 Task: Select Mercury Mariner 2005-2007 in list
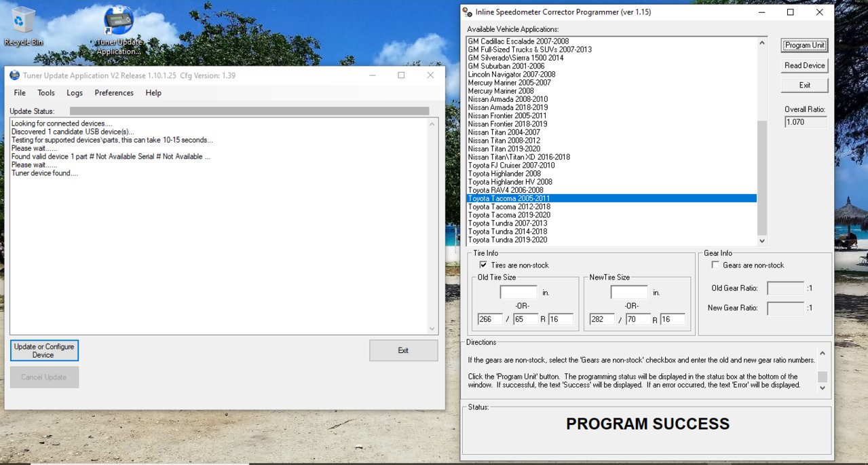pos(611,83)
